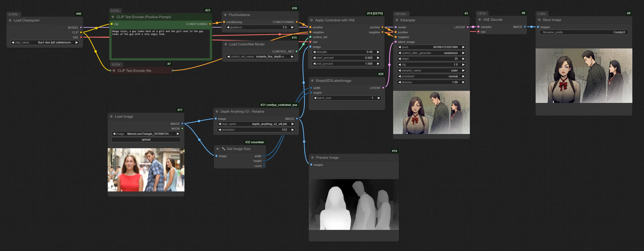Click the Preview Image node collapse dot
Screen dimensions: 644x251
coord(312,158)
